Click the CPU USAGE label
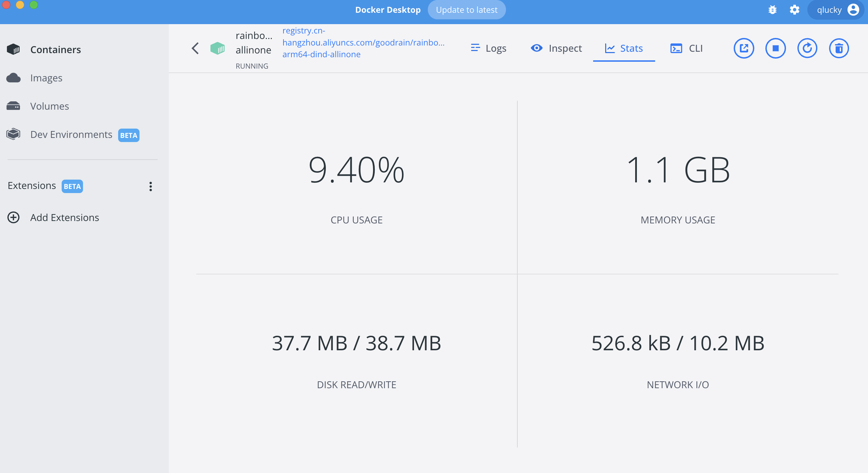The height and width of the screenshot is (473, 868). click(x=356, y=220)
